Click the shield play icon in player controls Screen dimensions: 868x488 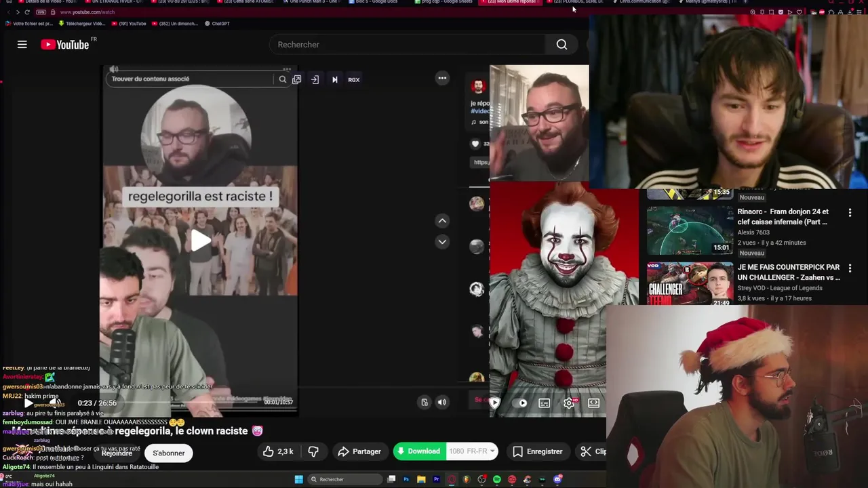(x=494, y=403)
